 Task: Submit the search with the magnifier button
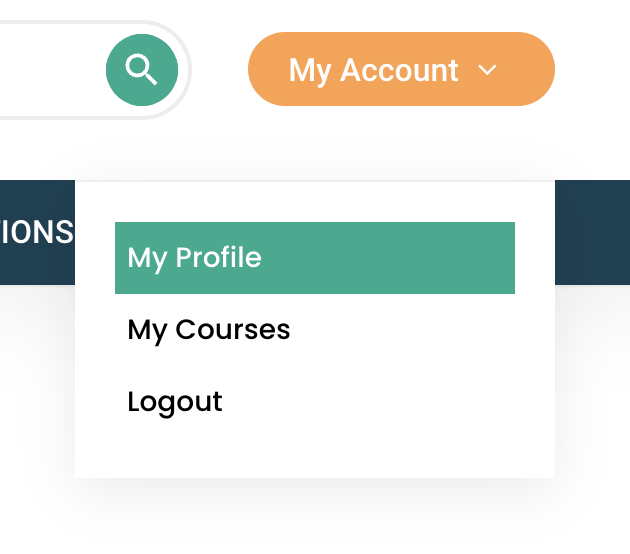pyautogui.click(x=142, y=70)
